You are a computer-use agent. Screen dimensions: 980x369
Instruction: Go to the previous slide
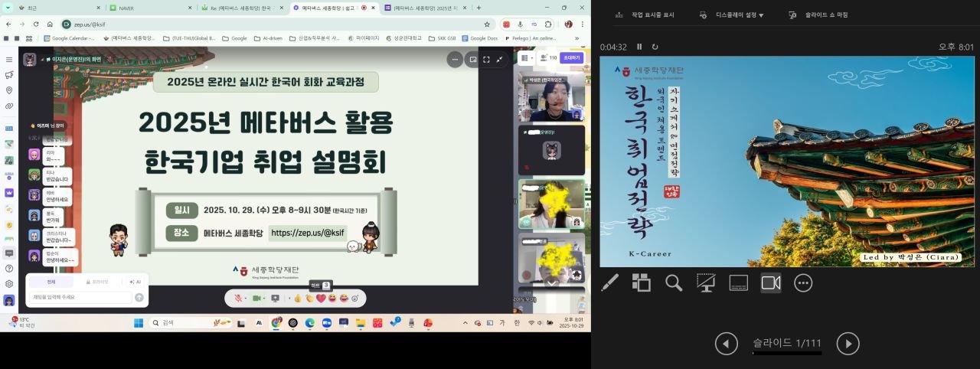tap(727, 344)
